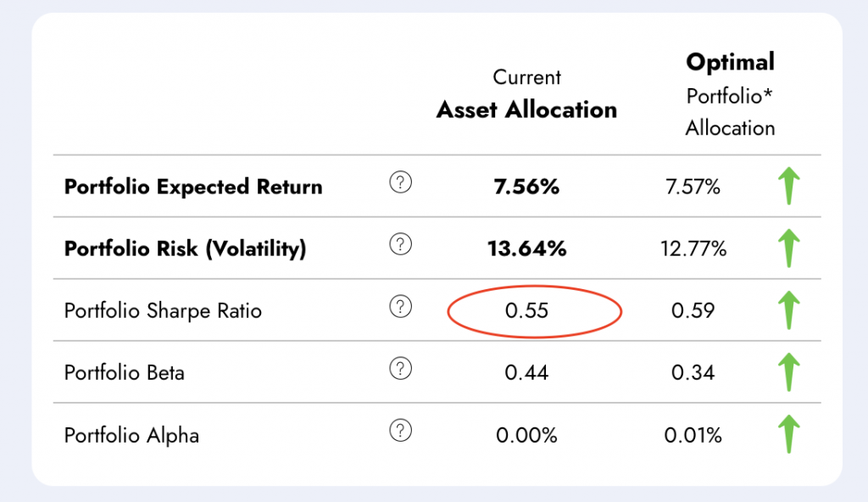
Task: Select the Optimal Portfolio Allocation column header
Action: [x=730, y=94]
